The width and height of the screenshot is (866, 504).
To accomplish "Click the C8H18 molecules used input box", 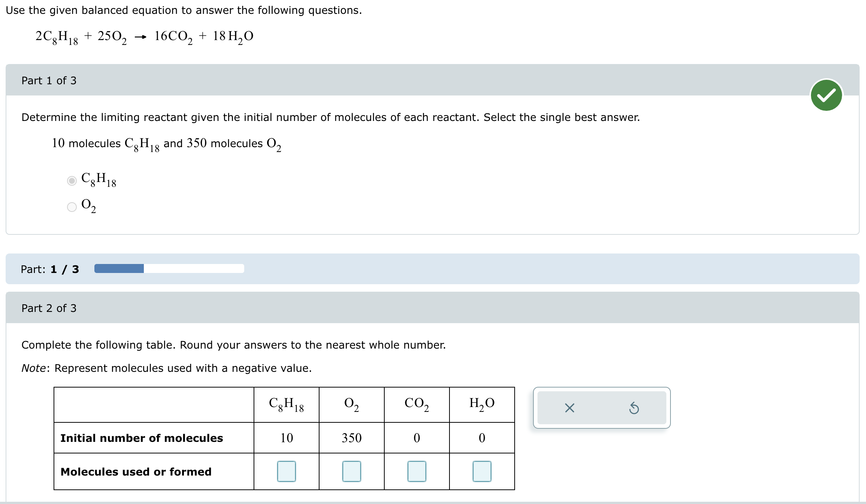I will (x=286, y=471).
